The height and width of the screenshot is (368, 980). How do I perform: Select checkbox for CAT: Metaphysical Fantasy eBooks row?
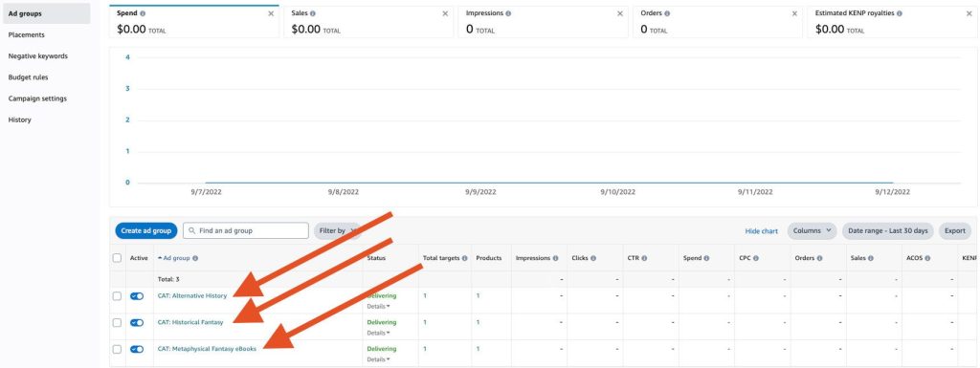point(117,349)
